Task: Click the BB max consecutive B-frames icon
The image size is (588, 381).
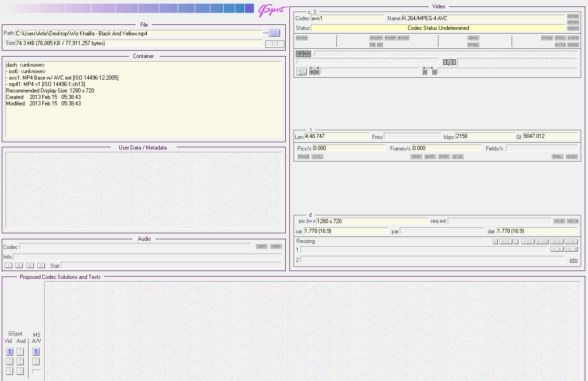Action: 315,71
